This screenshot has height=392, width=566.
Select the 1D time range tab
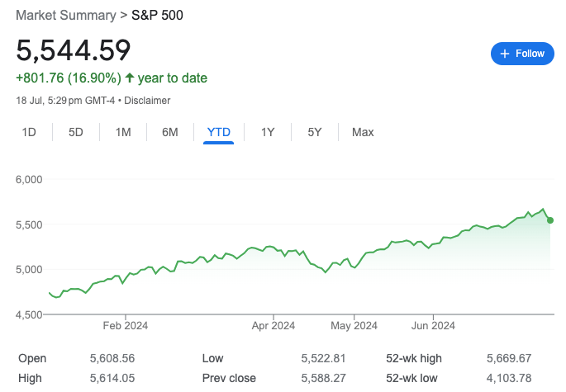pos(28,132)
